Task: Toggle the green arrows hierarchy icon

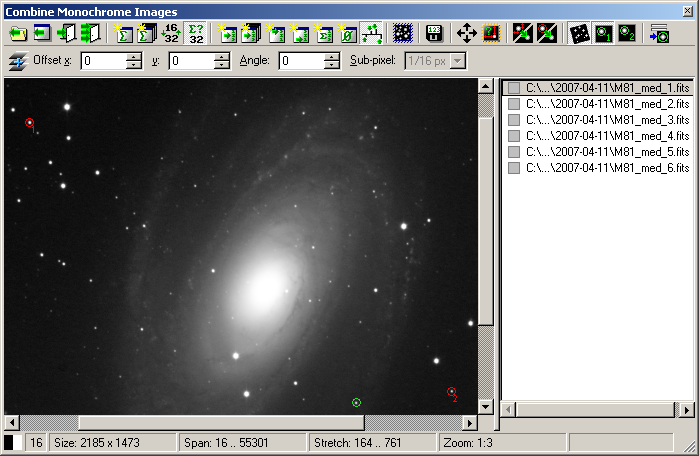Action: [x=371, y=33]
